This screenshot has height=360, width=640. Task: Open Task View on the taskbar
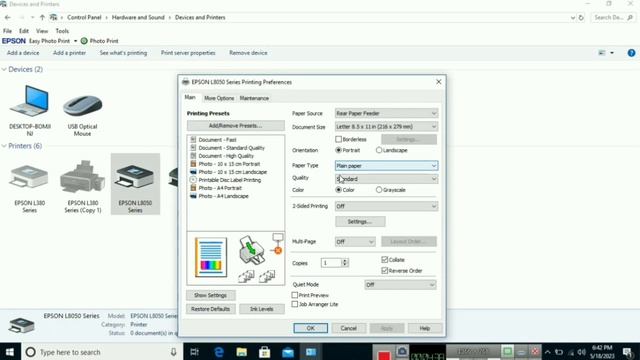coord(195,352)
